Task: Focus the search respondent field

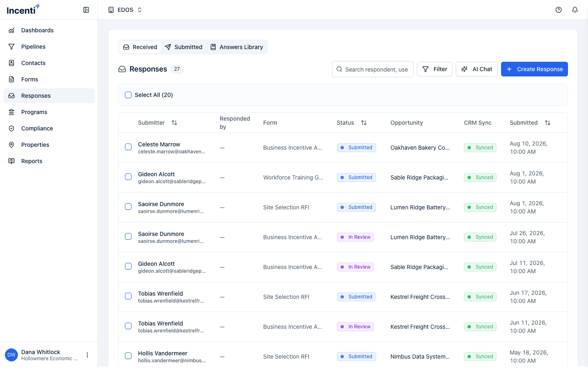Action: click(373, 69)
